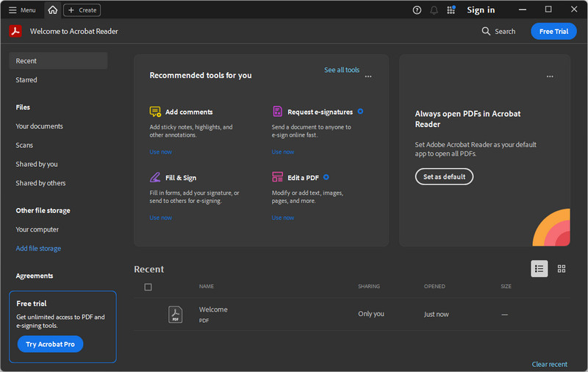Select Starred in the sidebar

tap(26, 80)
